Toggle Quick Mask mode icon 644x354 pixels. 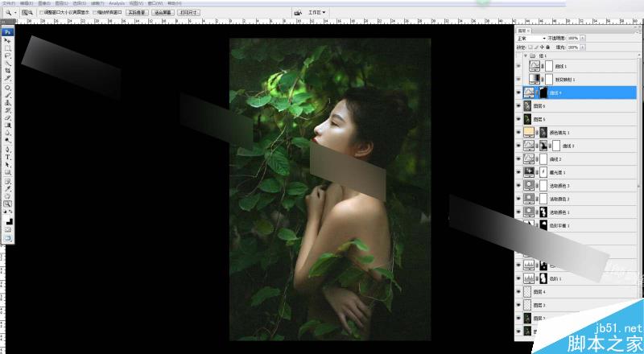pos(8,229)
